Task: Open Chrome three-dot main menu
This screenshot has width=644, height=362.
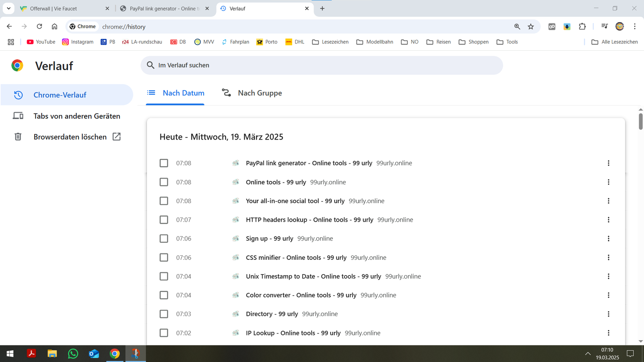Action: coord(635,27)
